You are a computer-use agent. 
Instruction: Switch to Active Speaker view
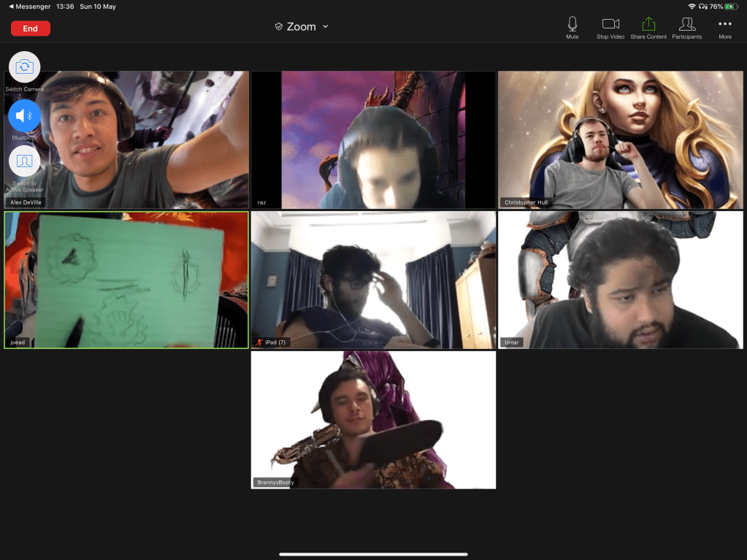point(24,161)
